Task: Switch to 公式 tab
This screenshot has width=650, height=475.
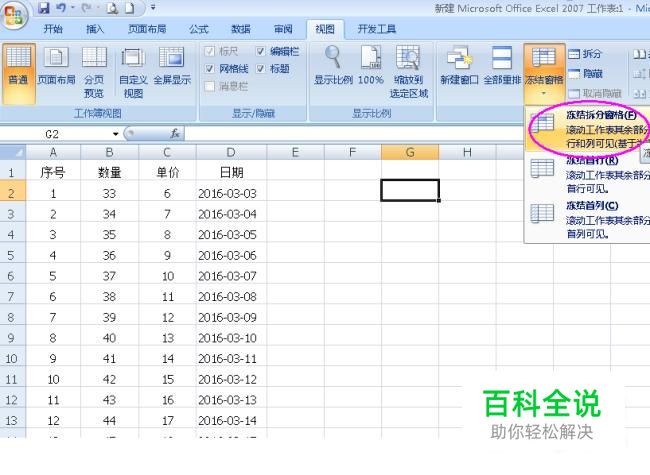Action: 199,29
